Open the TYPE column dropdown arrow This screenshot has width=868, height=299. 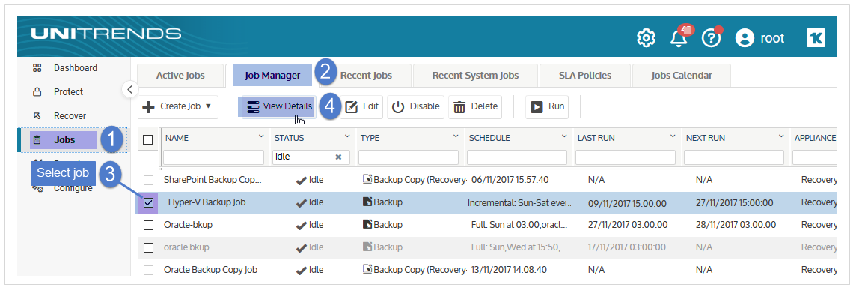tap(456, 136)
